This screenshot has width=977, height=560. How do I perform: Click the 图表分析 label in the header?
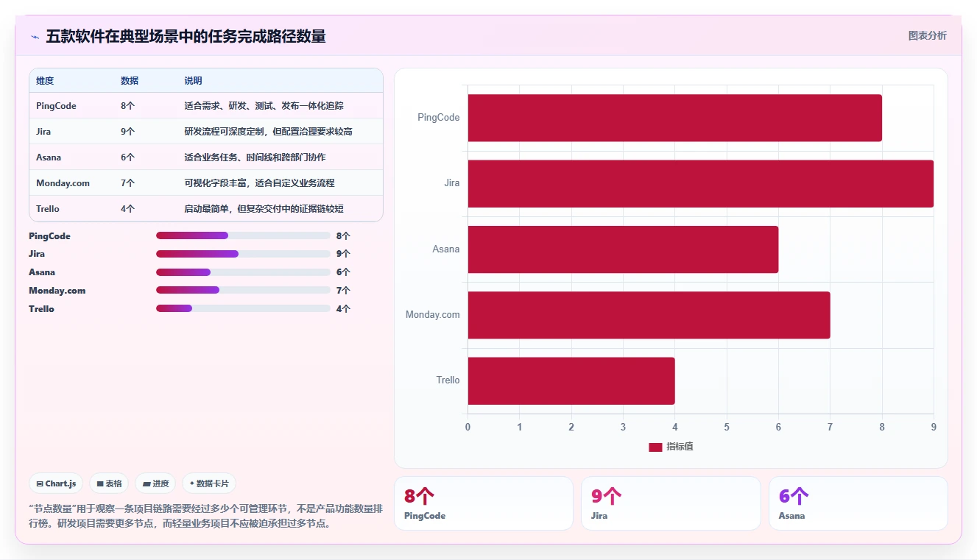(928, 35)
